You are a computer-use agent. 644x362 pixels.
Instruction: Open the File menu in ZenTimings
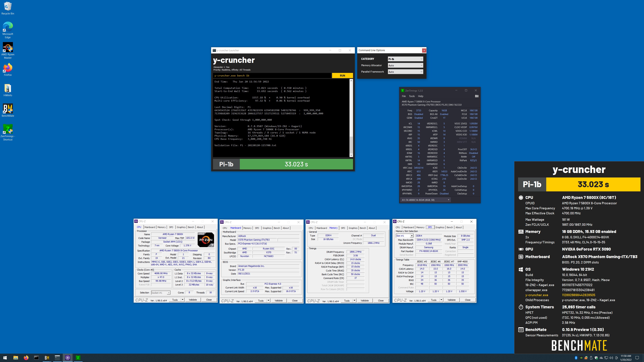click(x=404, y=96)
